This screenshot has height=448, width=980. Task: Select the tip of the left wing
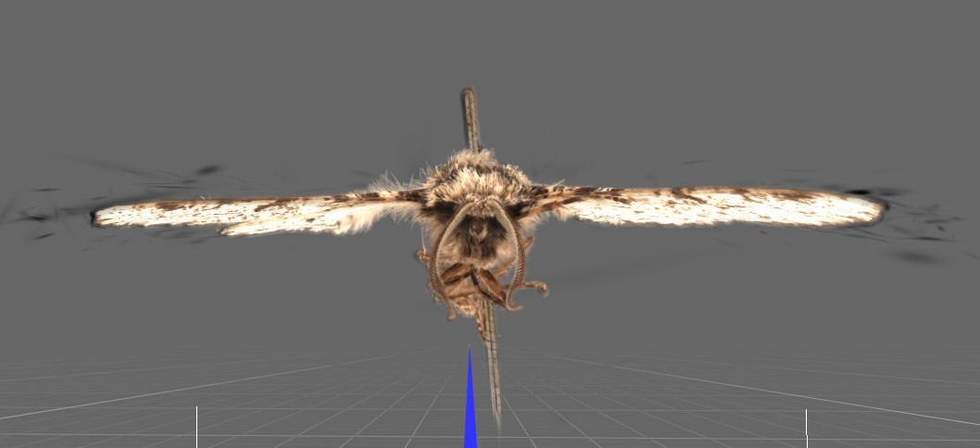[98, 216]
